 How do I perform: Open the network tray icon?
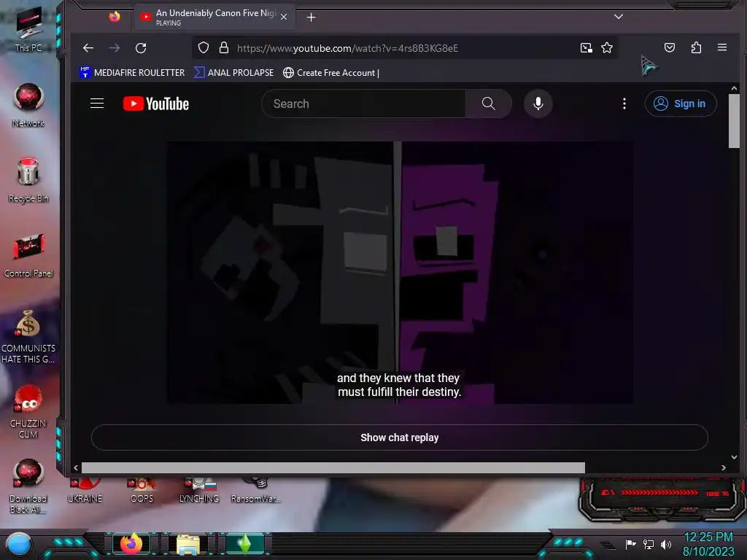[x=649, y=544]
